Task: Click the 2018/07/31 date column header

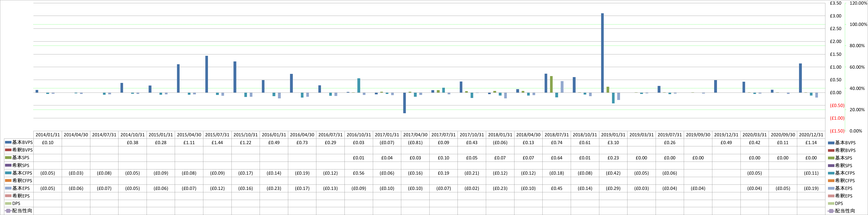Action: pyautogui.click(x=557, y=135)
